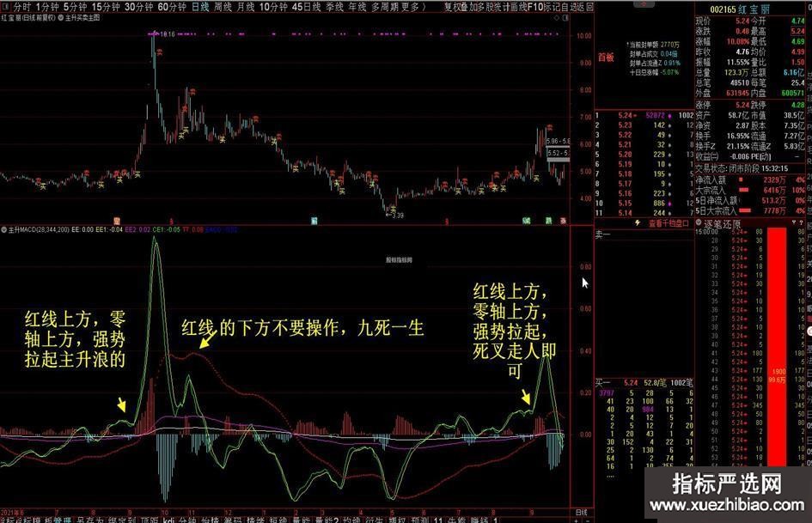
Task: Click the 日线 label at chart bottom-right
Action: point(581,512)
